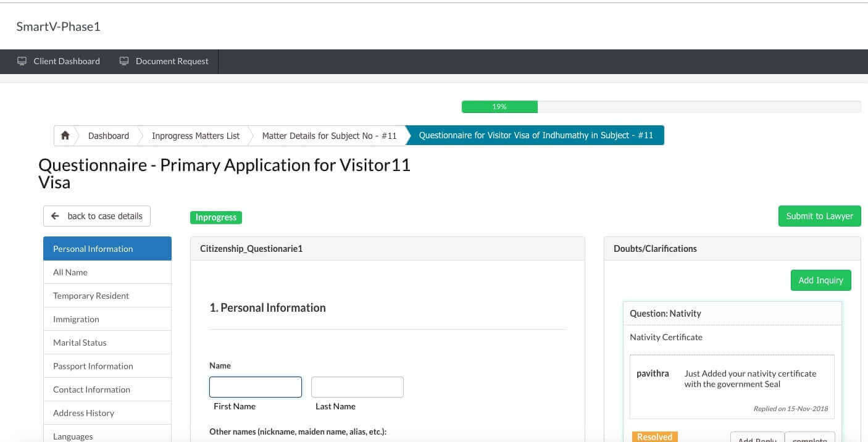
Task: Switch to the Temporary Resident section
Action: point(107,296)
